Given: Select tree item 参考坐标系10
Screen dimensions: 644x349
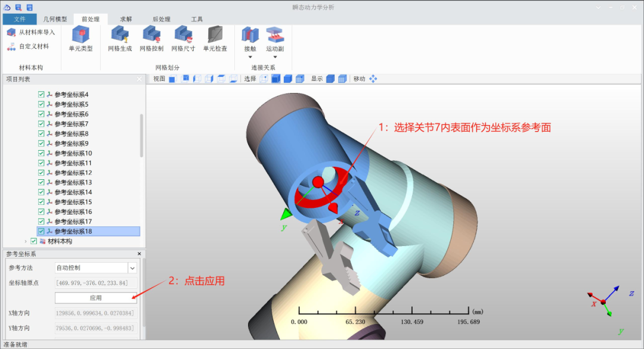Looking at the screenshot, I should click(x=73, y=154).
